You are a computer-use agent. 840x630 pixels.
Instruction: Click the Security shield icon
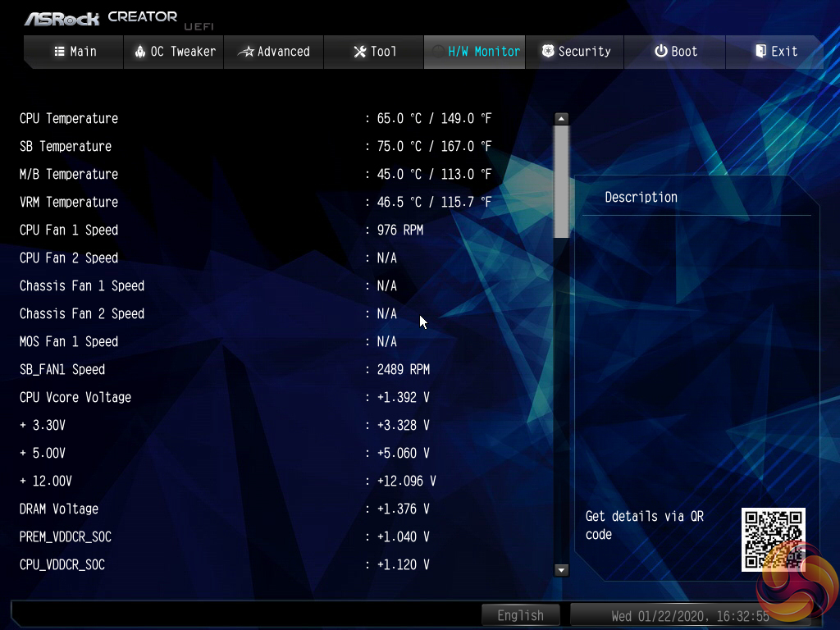click(548, 51)
